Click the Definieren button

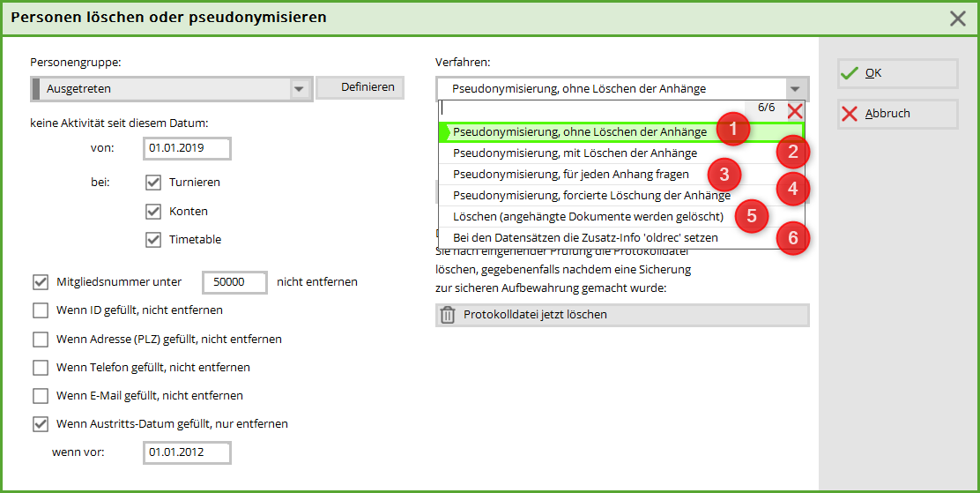coord(360,87)
